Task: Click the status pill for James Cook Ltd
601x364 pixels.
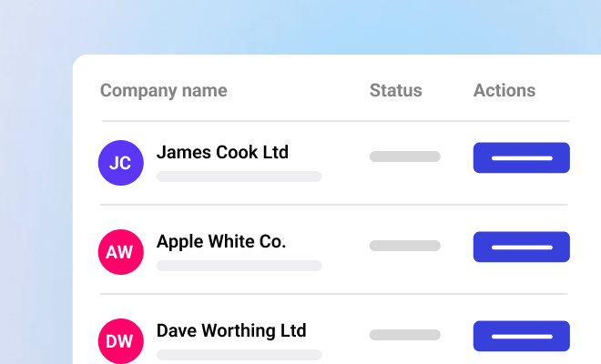Action: click(x=404, y=157)
